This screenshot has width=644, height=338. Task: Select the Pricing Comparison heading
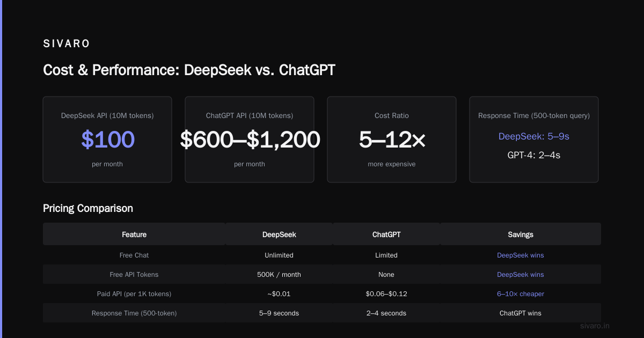[x=88, y=208]
